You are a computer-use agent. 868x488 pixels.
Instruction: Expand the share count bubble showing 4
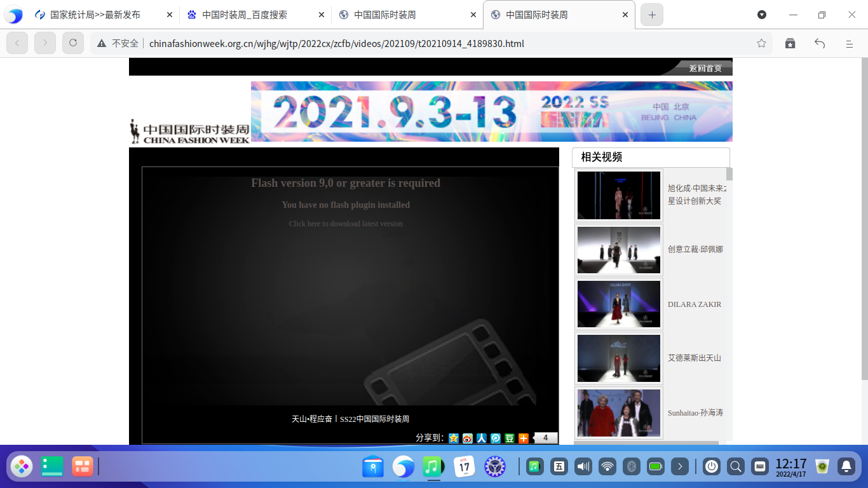click(545, 438)
